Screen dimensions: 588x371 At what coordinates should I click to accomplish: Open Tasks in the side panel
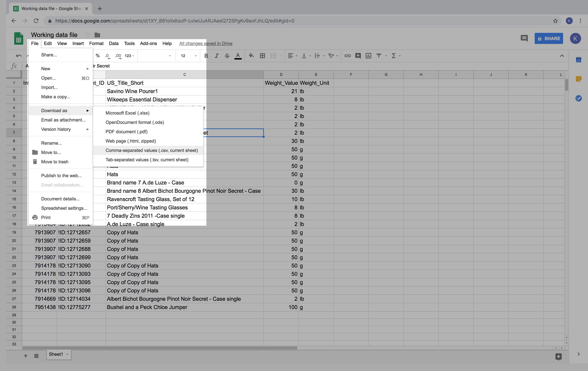(578, 98)
